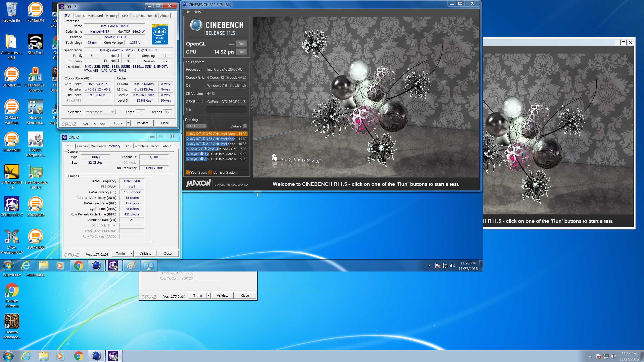
Task: Launch 3DMark 11 desktop shortcut
Action: pyautogui.click(x=12, y=77)
